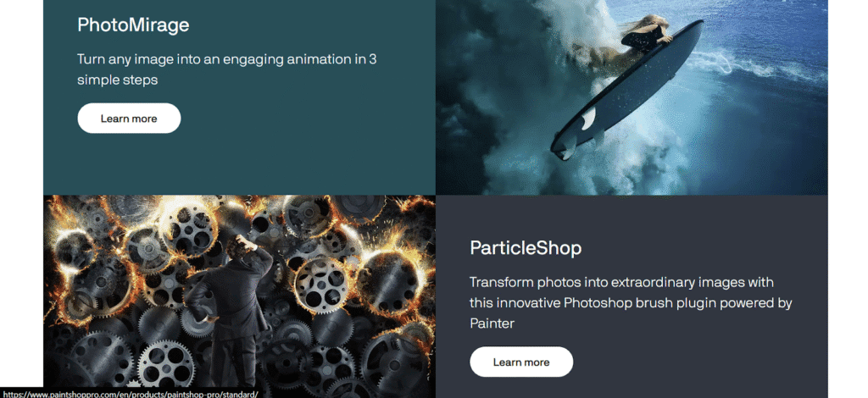Select the ParticleShop heading
868x398 pixels.
[526, 247]
